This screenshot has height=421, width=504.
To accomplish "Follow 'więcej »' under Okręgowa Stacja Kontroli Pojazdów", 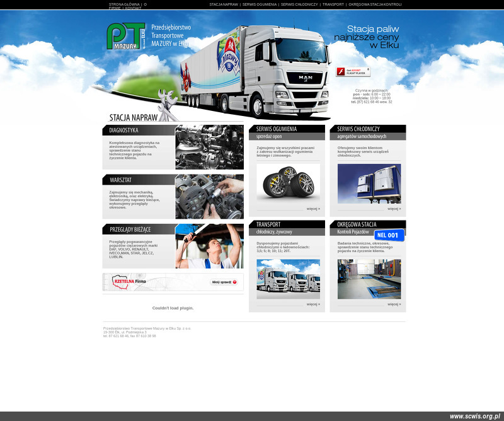I will [x=394, y=304].
